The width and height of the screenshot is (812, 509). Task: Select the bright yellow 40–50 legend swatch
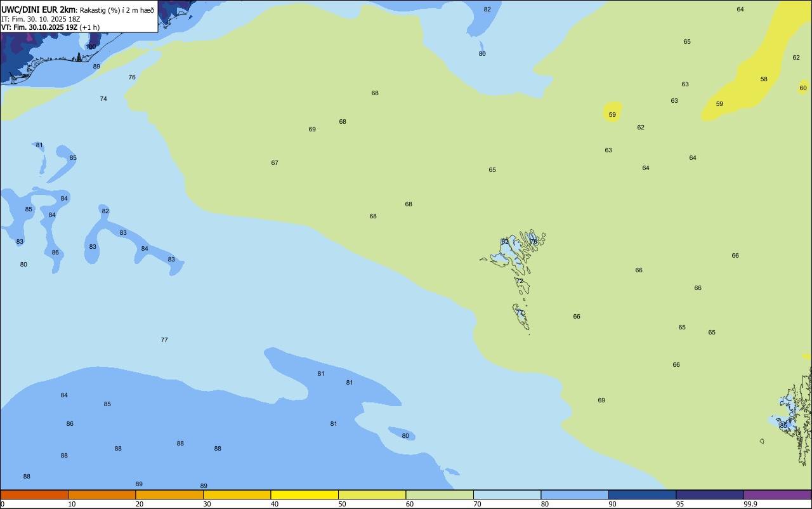304,494
